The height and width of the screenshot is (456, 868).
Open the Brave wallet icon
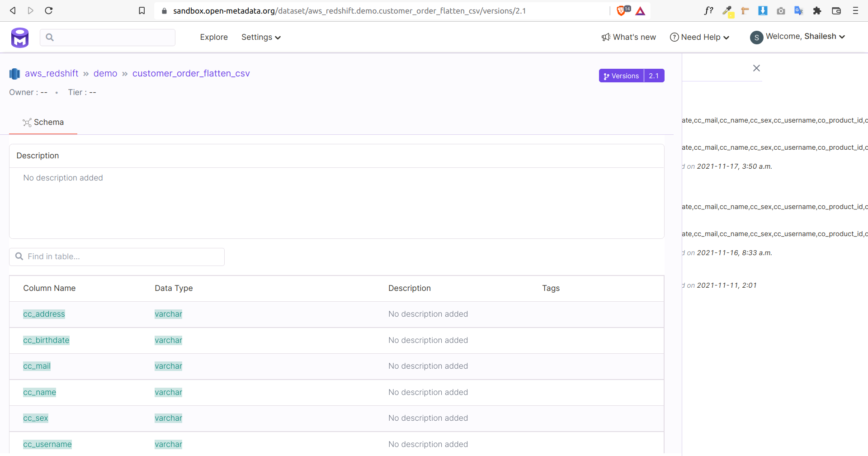tap(836, 11)
